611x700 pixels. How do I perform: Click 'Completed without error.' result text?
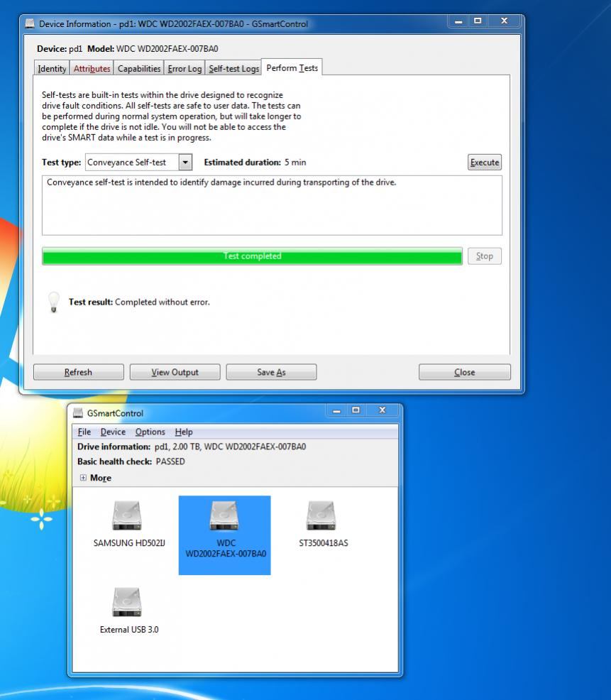pyautogui.click(x=162, y=302)
